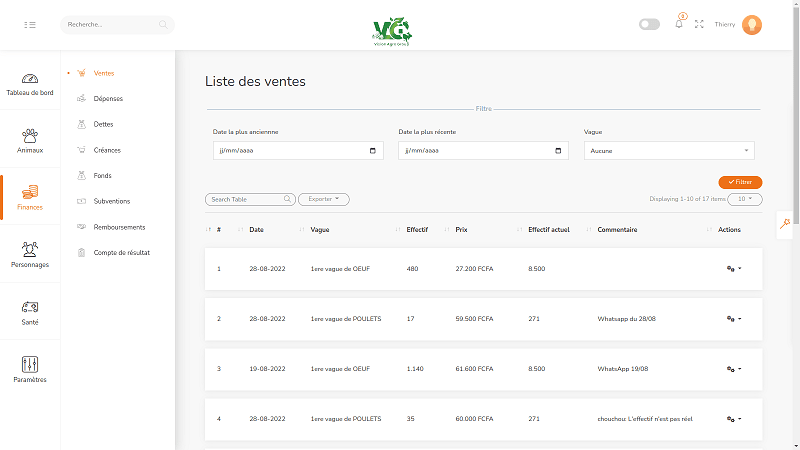
Task: Toggle the dark mode switch in header
Action: [x=649, y=24]
